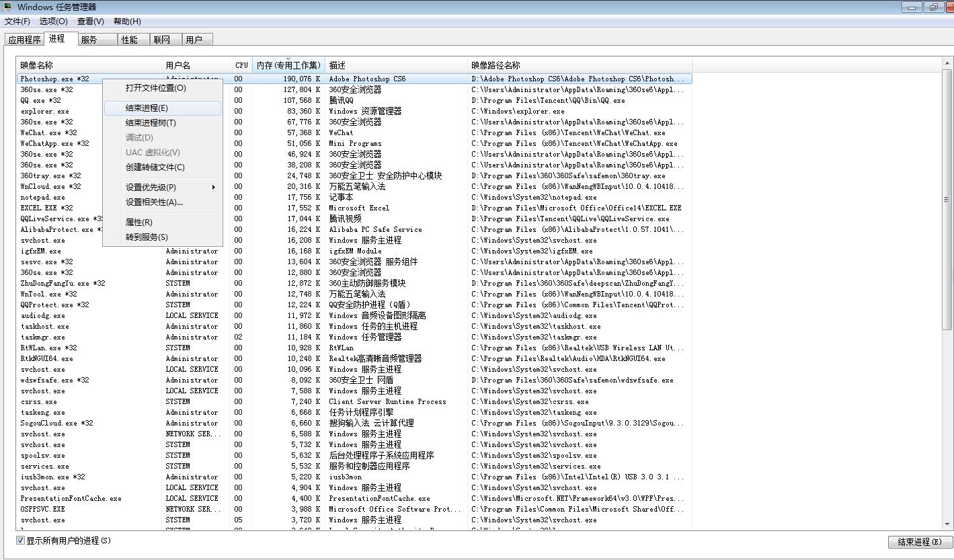Sort by the 描述 column header
Viewport: 954px width, 560px height.
[x=397, y=65]
